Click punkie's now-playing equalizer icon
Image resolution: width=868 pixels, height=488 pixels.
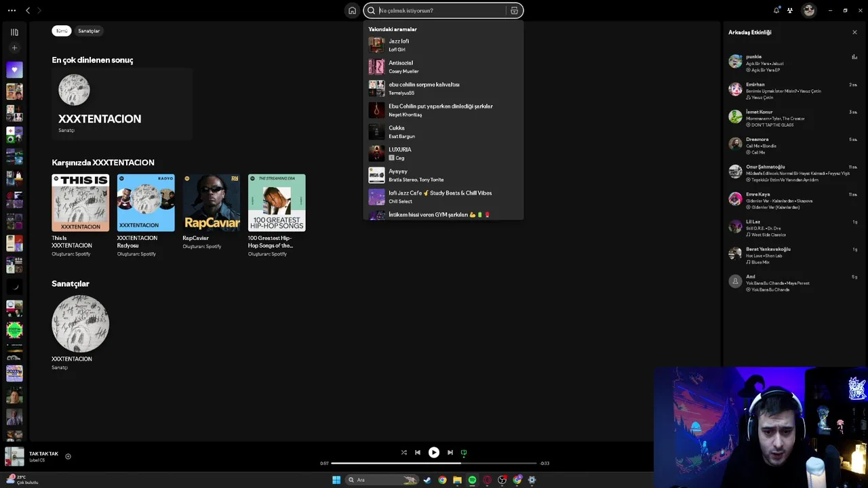[x=854, y=57]
